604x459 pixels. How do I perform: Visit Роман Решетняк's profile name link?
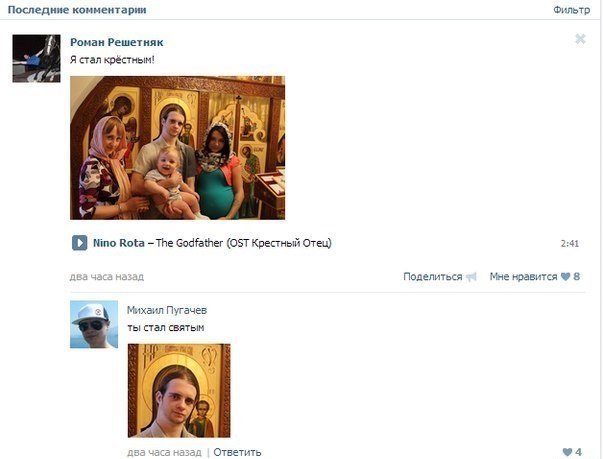coord(117,42)
